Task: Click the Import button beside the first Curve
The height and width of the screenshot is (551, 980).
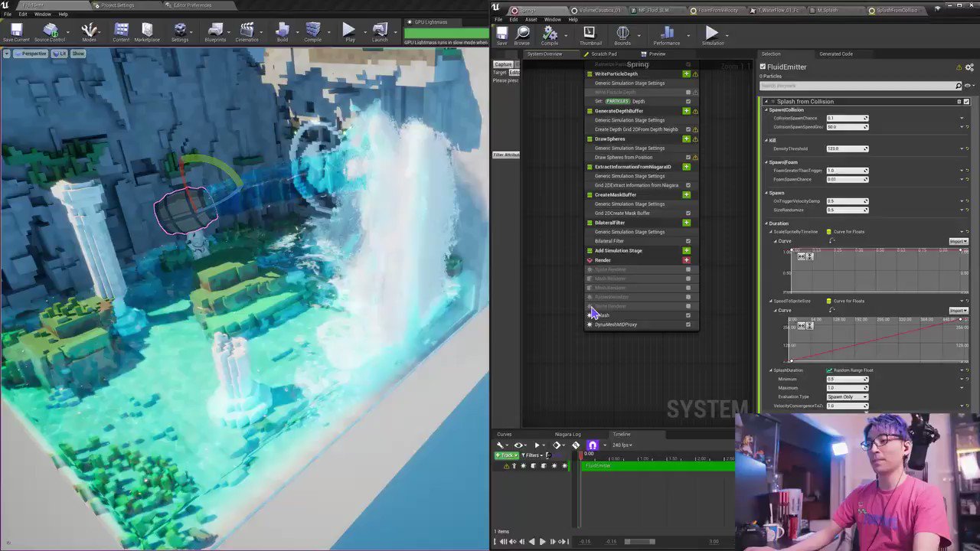Action: 958,240
